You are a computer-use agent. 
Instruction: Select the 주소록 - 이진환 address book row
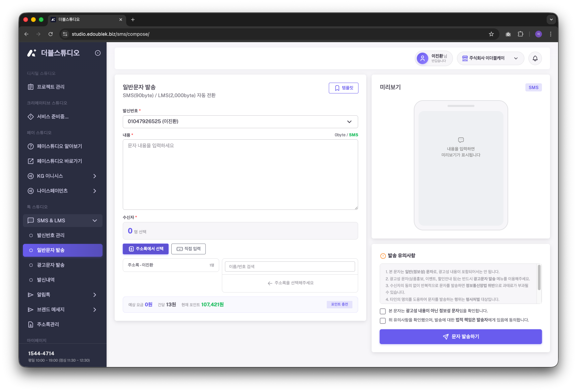point(171,265)
